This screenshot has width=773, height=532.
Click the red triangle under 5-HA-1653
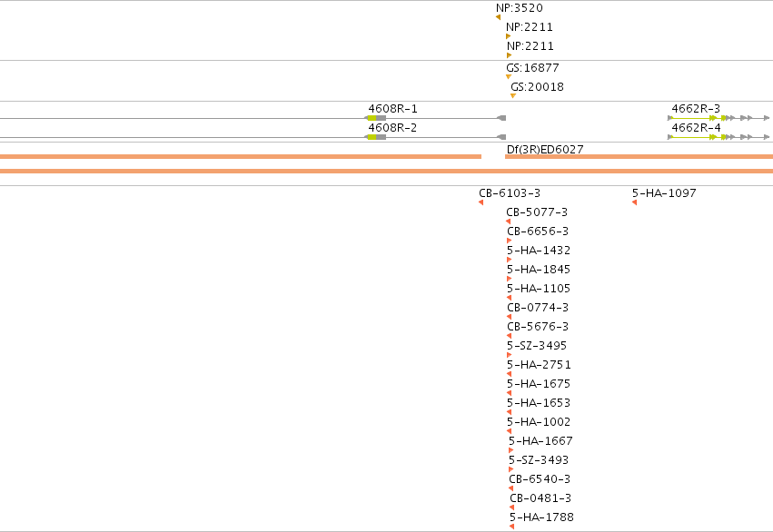510,412
